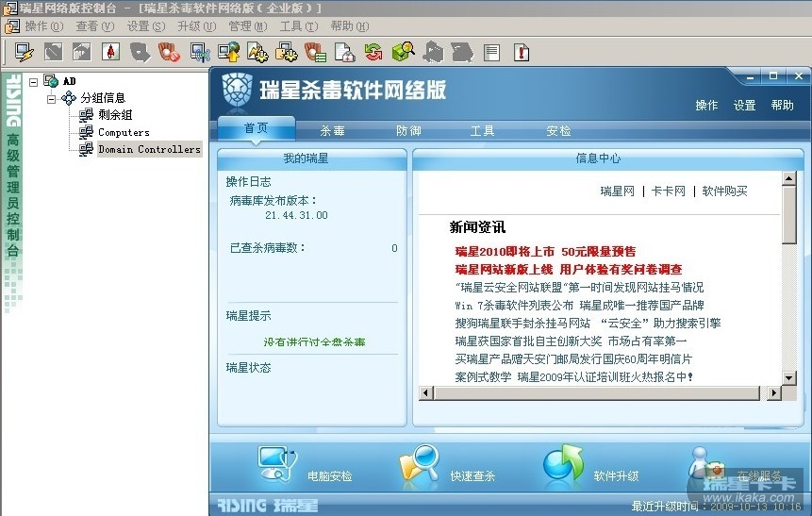This screenshot has height=516, width=812.
Task: Click the grayed curved-arrow toolbar icon
Action: pos(82,52)
